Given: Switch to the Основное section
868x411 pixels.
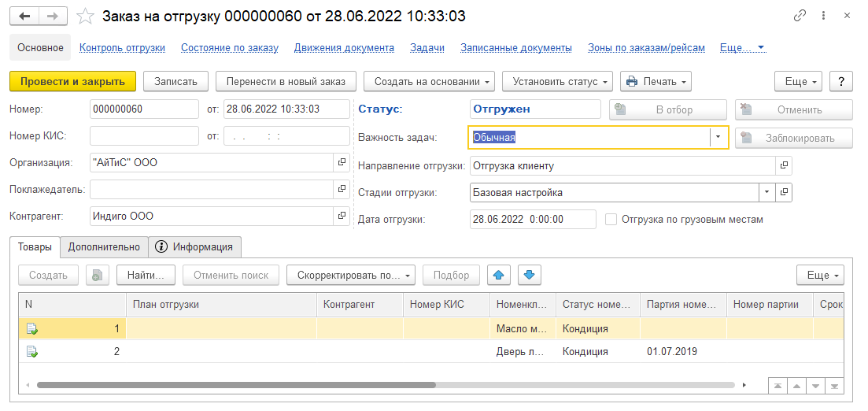Looking at the screenshot, I should [x=40, y=48].
